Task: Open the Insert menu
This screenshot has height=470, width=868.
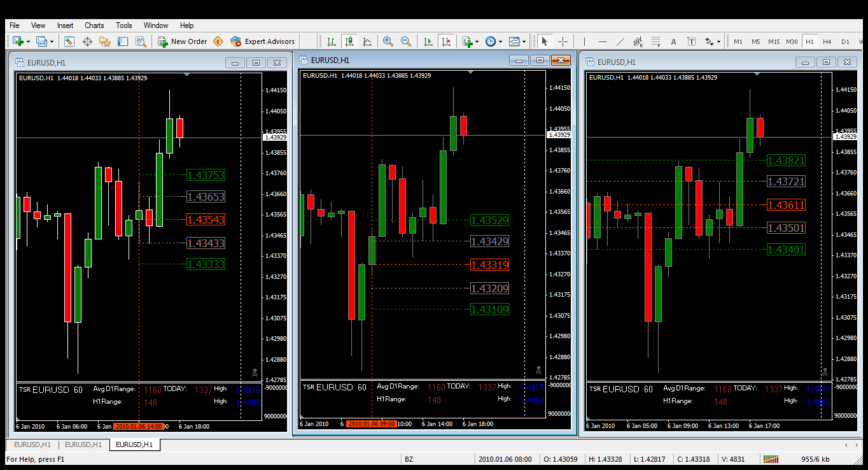Action: coord(65,25)
